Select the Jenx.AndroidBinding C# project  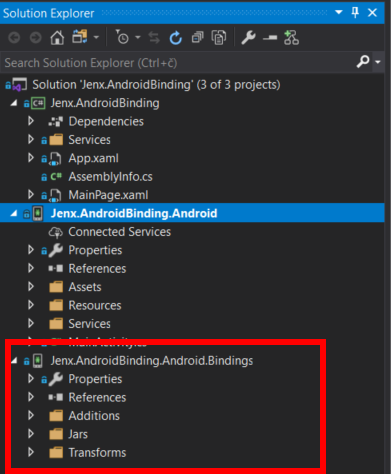(105, 103)
